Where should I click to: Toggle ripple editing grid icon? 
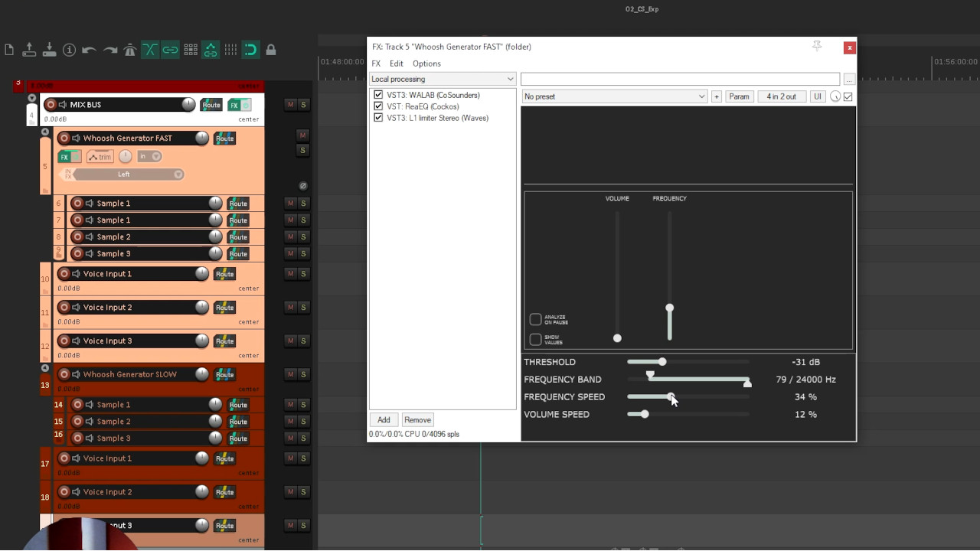tap(191, 50)
